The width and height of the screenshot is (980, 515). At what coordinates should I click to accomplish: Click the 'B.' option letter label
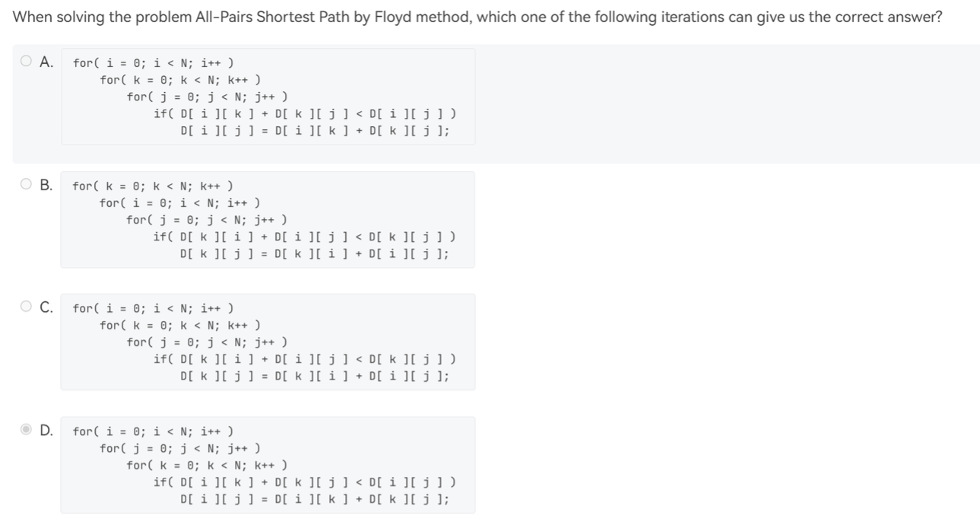(46, 184)
